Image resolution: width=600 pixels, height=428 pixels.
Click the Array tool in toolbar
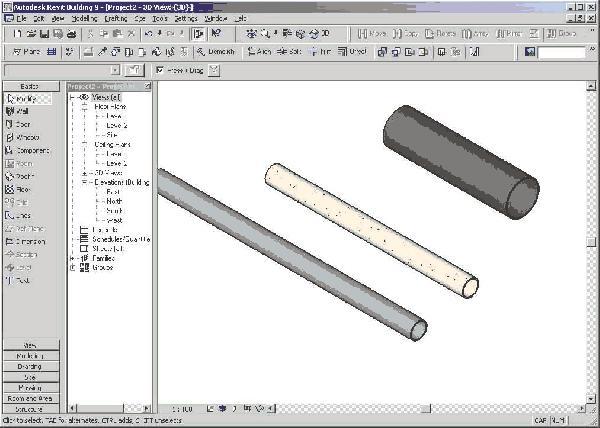coord(475,34)
